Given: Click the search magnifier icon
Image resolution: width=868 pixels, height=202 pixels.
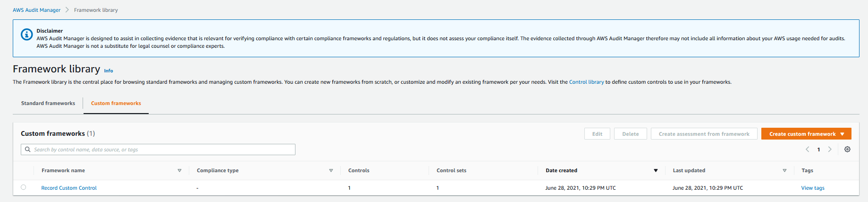Looking at the screenshot, I should pyautogui.click(x=28, y=149).
